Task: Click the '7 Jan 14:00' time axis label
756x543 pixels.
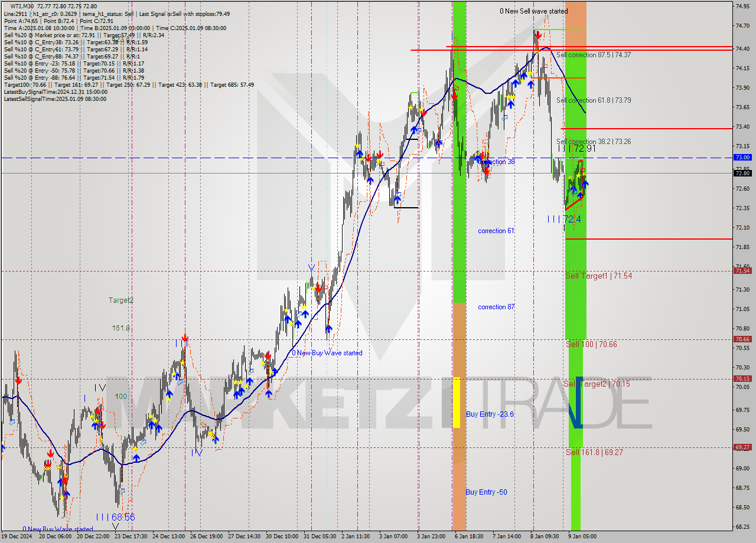Action: 507,537
